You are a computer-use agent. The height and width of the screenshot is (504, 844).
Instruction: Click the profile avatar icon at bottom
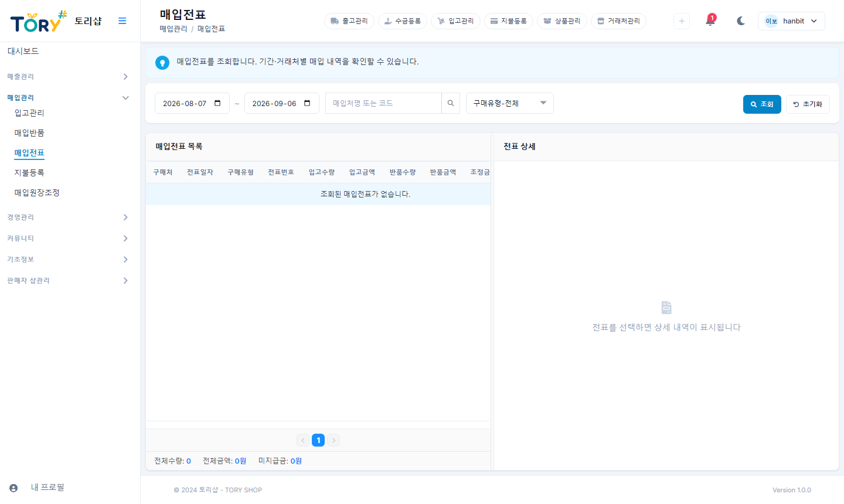(13, 488)
